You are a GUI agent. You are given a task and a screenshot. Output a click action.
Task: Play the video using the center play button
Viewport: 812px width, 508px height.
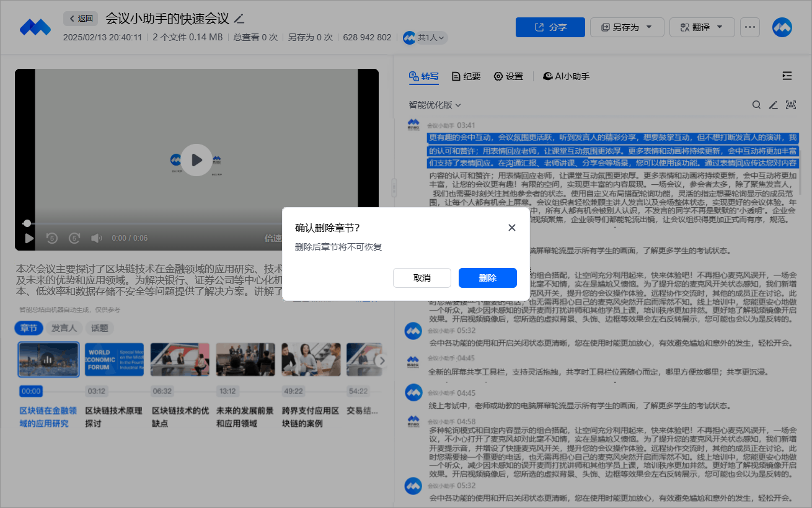tap(196, 160)
